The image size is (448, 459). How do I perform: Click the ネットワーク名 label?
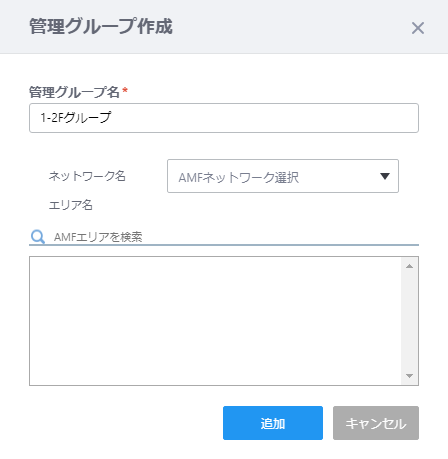click(87, 176)
